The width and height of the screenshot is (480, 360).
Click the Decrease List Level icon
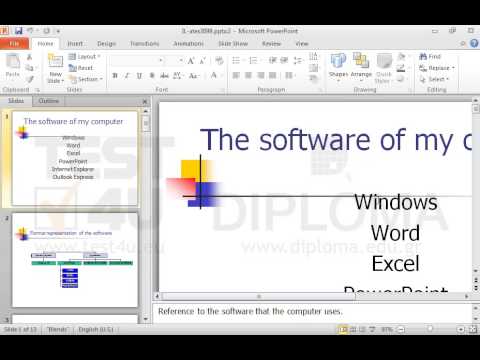click(x=272, y=61)
